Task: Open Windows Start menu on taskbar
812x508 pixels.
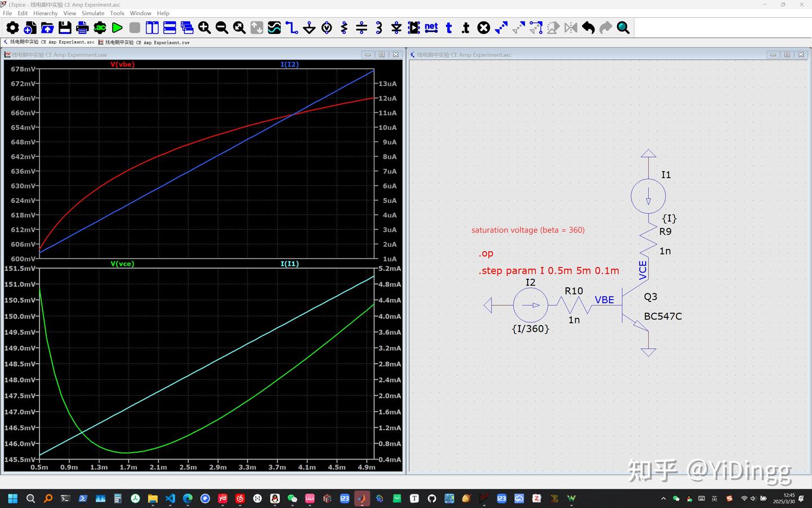Action: (x=12, y=498)
